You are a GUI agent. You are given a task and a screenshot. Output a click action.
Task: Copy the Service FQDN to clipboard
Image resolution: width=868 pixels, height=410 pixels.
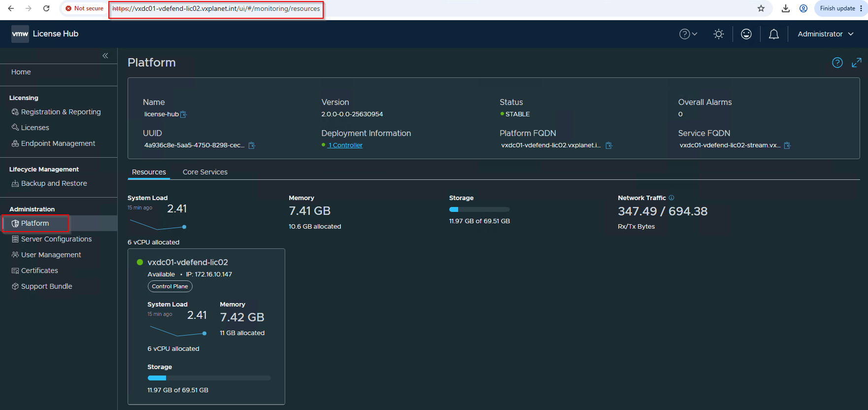(x=787, y=145)
